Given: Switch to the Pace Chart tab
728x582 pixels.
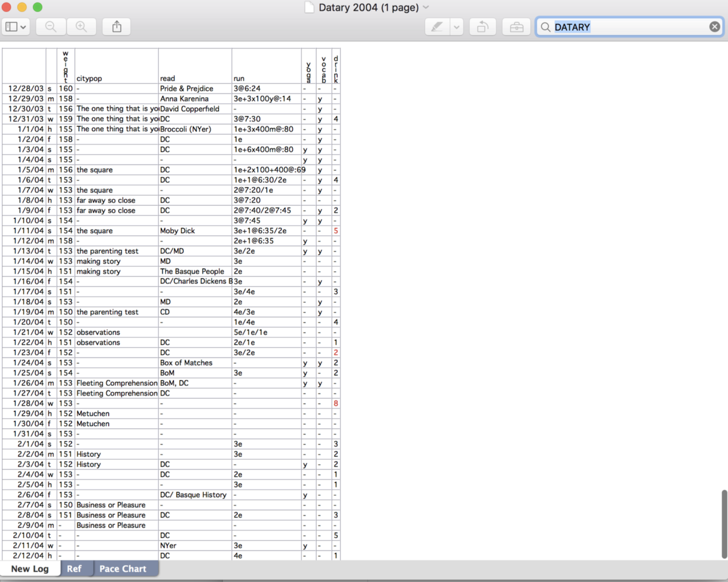Looking at the screenshot, I should point(123,569).
